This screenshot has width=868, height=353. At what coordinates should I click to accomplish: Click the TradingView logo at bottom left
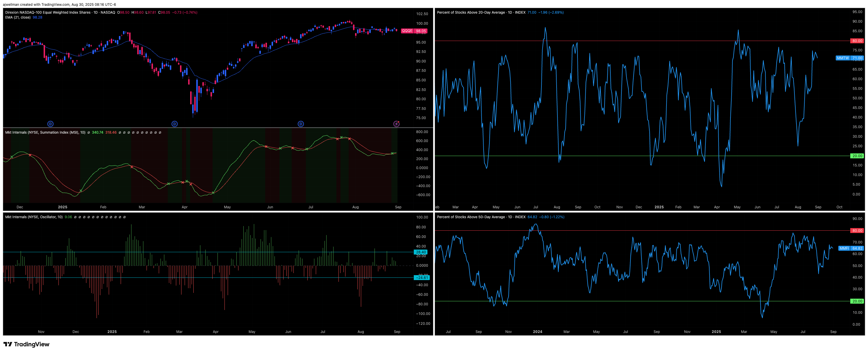26,344
